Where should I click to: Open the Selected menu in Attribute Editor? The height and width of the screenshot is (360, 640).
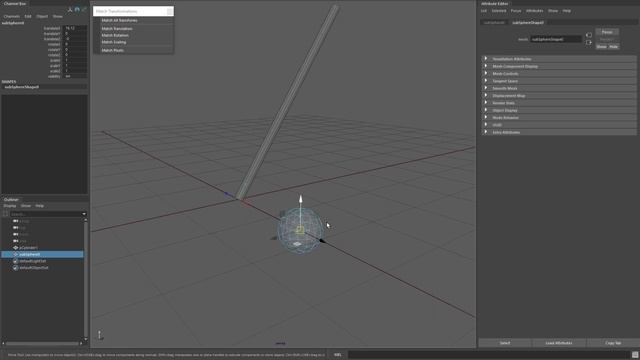499,11
